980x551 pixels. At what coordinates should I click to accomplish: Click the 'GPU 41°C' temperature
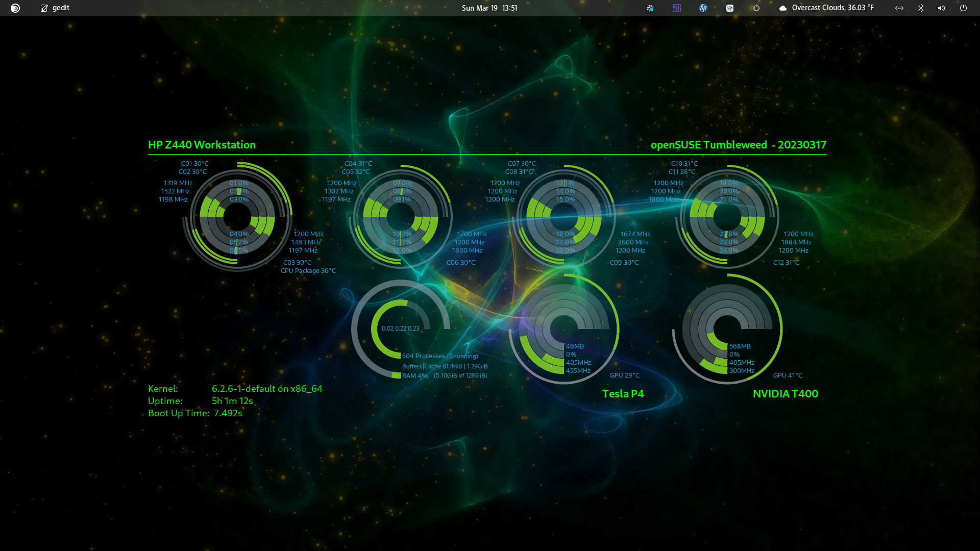788,375
